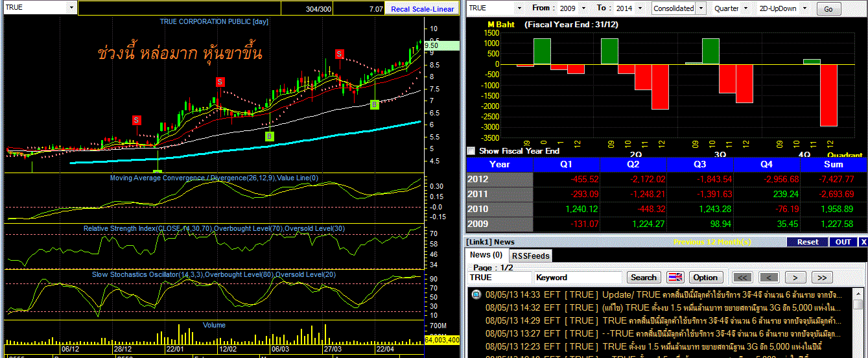Close the news panel with the X
The image size is (868, 358).
pyautogui.click(x=863, y=242)
